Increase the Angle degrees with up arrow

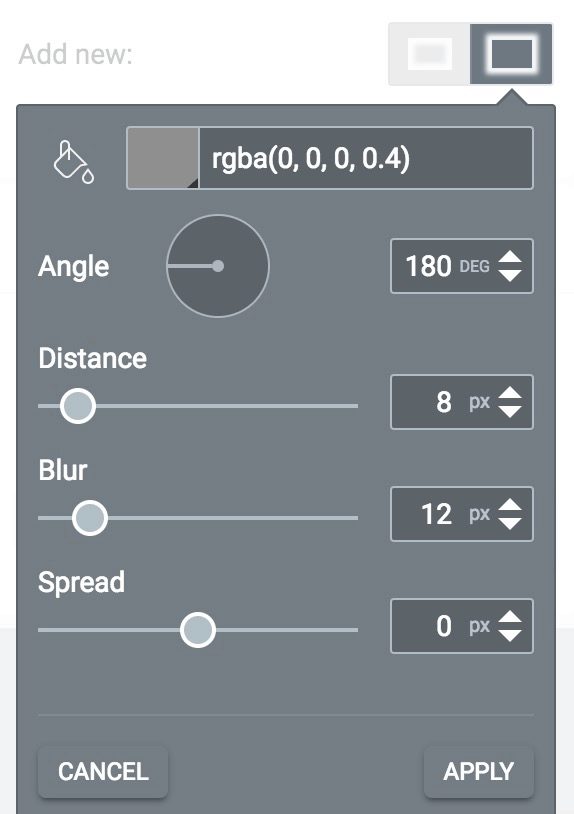coord(510,257)
